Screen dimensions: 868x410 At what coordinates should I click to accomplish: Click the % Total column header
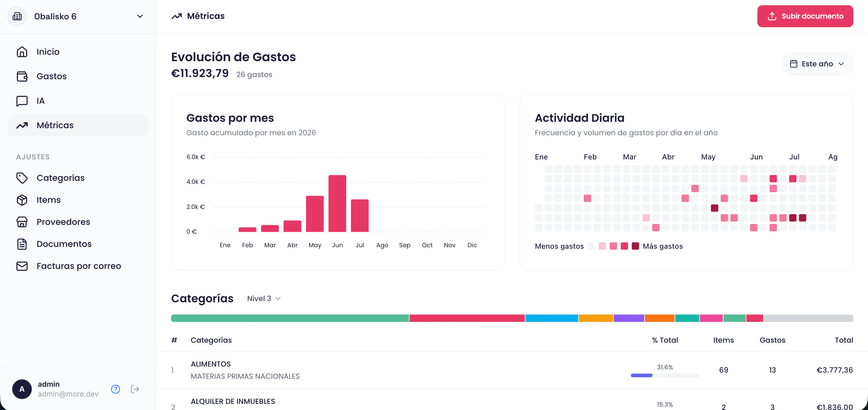(x=665, y=340)
